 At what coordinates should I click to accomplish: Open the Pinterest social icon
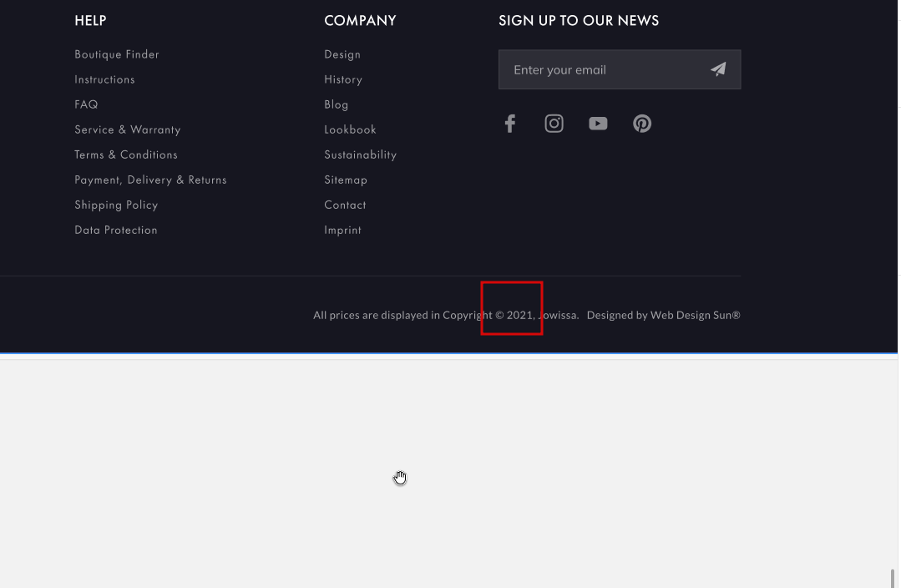tap(642, 124)
